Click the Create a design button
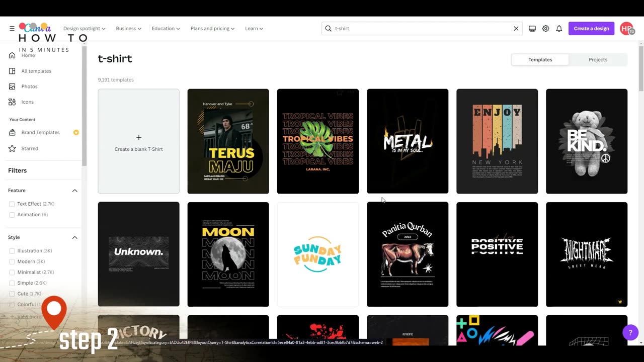The image size is (644, 362). pos(591,29)
